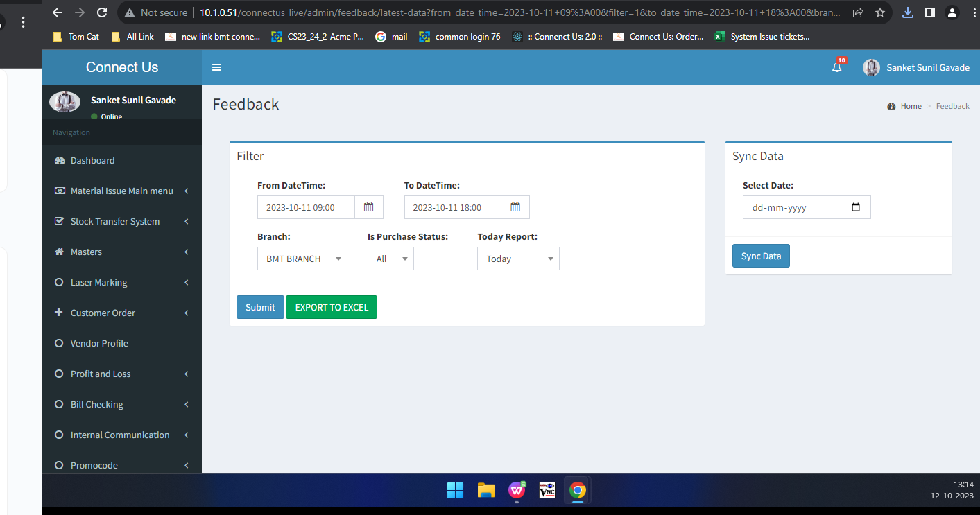This screenshot has height=515, width=980.
Task: Expand Profit and Loss submenu chevron
Action: pos(186,374)
